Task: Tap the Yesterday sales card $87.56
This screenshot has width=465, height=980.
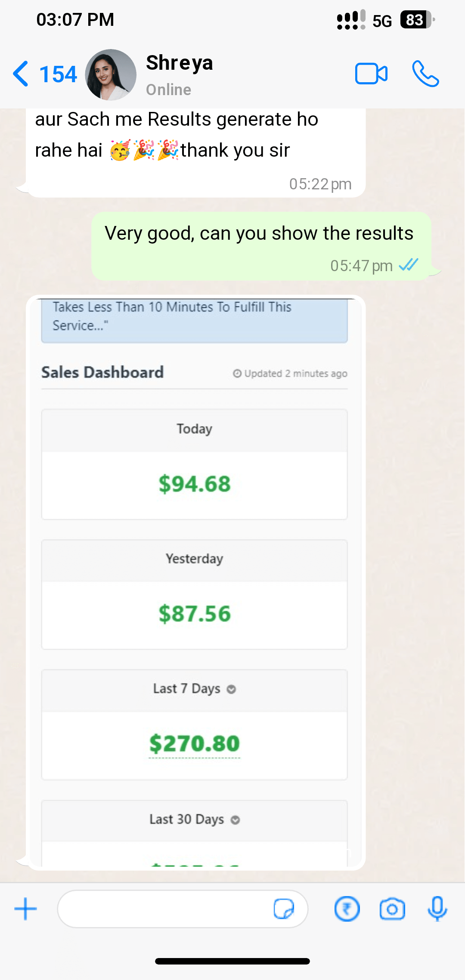Action: coord(195,614)
